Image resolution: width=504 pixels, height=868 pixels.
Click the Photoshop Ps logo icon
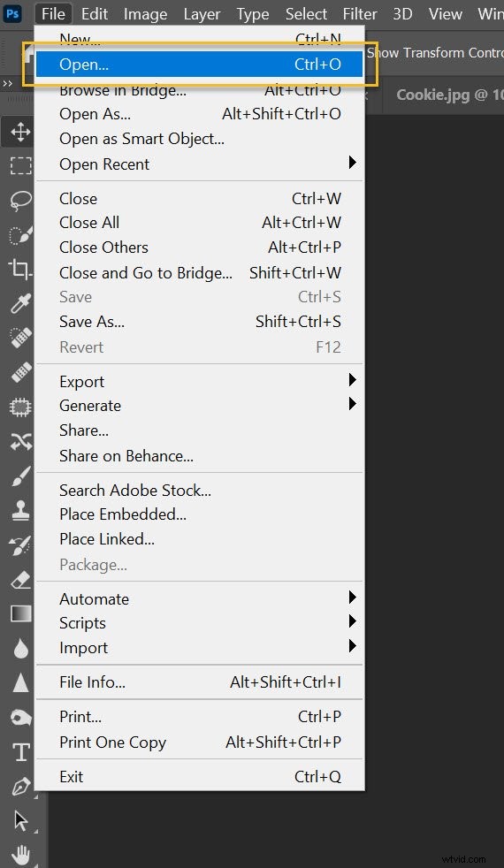[12, 12]
